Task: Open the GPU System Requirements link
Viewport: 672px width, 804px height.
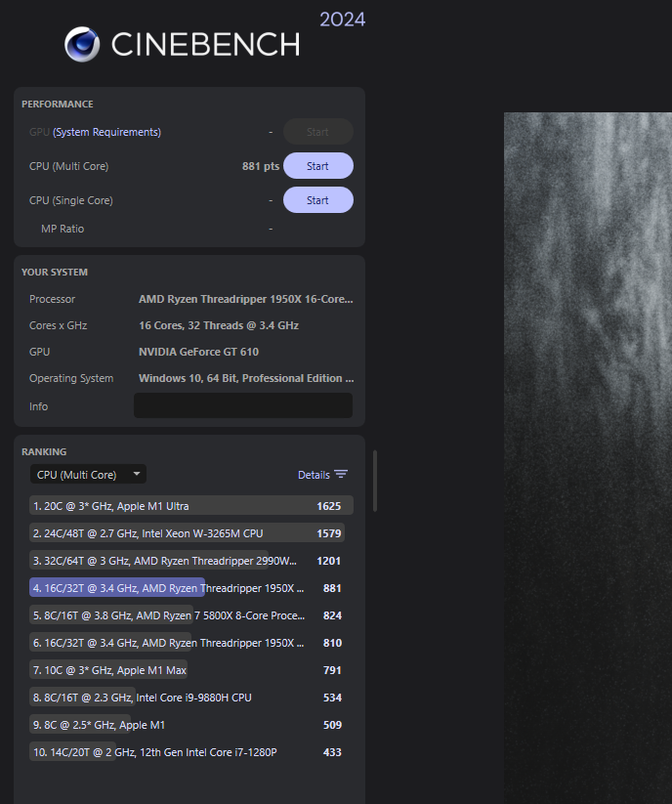Action: pos(106,132)
